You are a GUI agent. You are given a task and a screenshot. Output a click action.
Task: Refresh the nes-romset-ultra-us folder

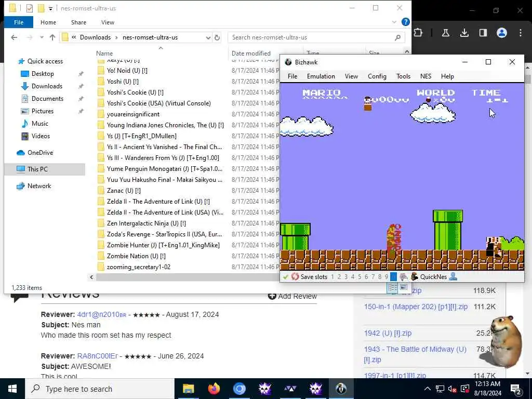217,37
